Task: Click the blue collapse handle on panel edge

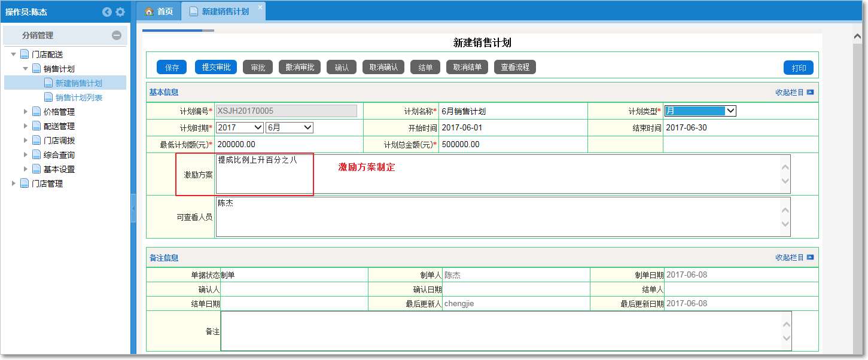Action: [x=133, y=209]
